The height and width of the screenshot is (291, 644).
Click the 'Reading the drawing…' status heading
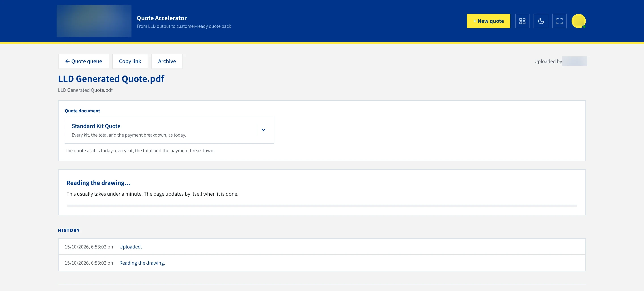click(98, 183)
